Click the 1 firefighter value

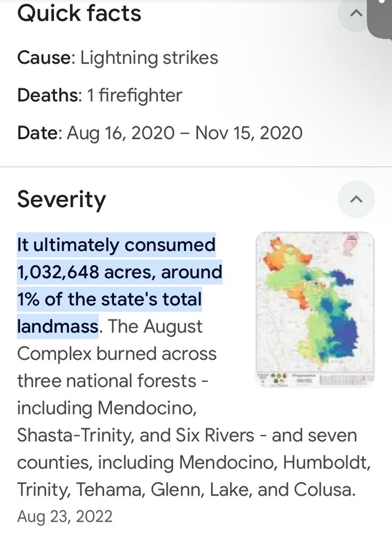pyautogui.click(x=135, y=96)
